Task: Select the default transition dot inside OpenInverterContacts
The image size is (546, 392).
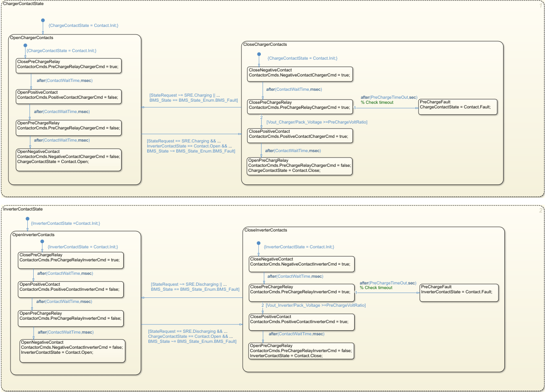Action: pyautogui.click(x=42, y=242)
